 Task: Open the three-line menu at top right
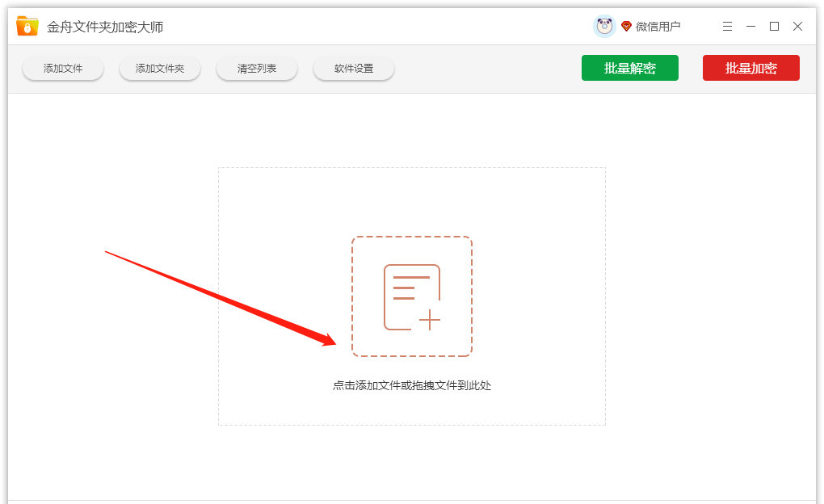point(727,26)
